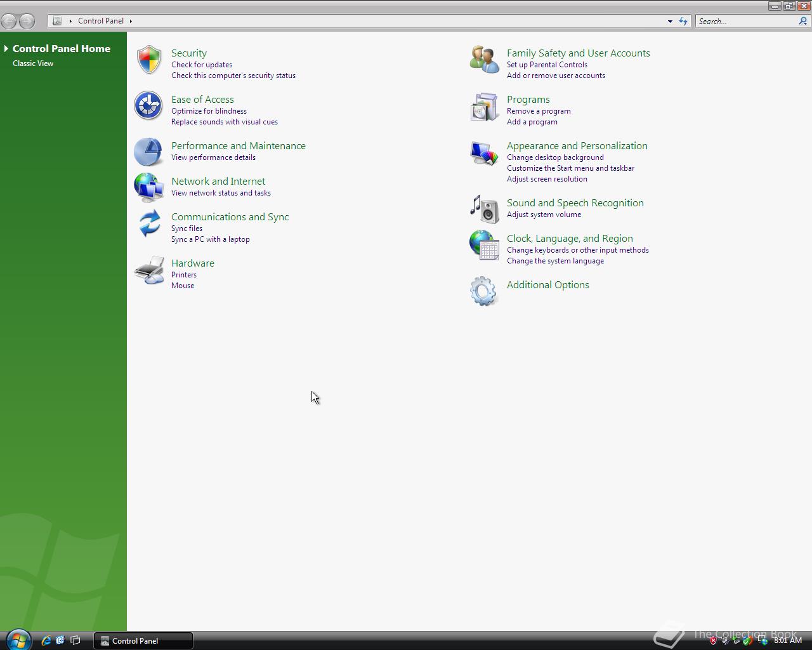Screen dimensions: 812x650
Task: Click Optimize for blindness
Action: coord(209,111)
